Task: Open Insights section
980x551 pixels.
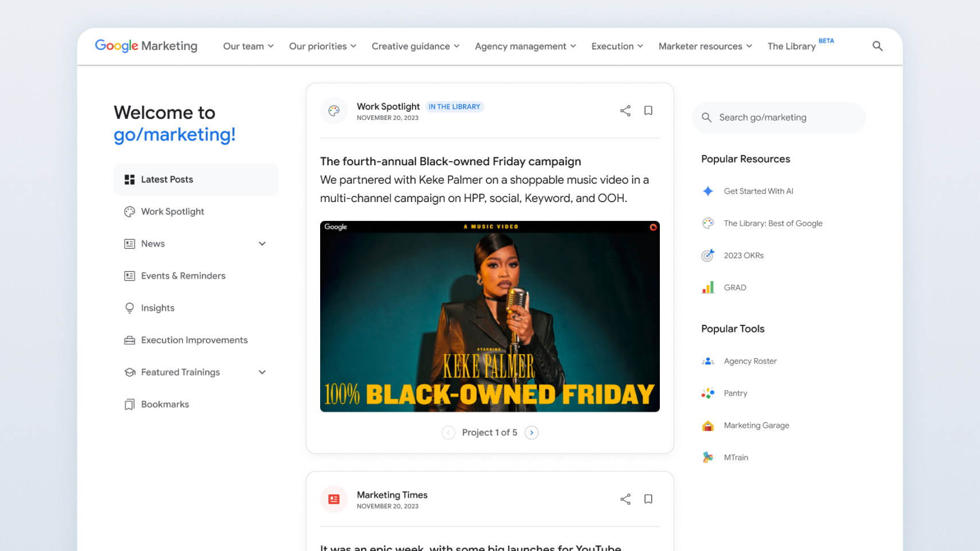Action: pos(196,308)
